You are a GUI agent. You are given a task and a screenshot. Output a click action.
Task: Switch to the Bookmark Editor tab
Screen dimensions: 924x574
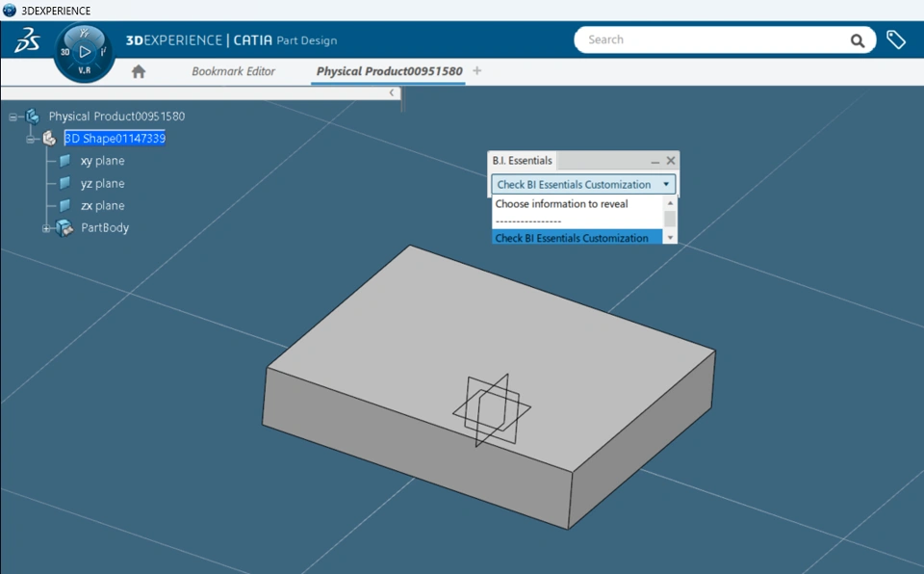[x=233, y=71]
